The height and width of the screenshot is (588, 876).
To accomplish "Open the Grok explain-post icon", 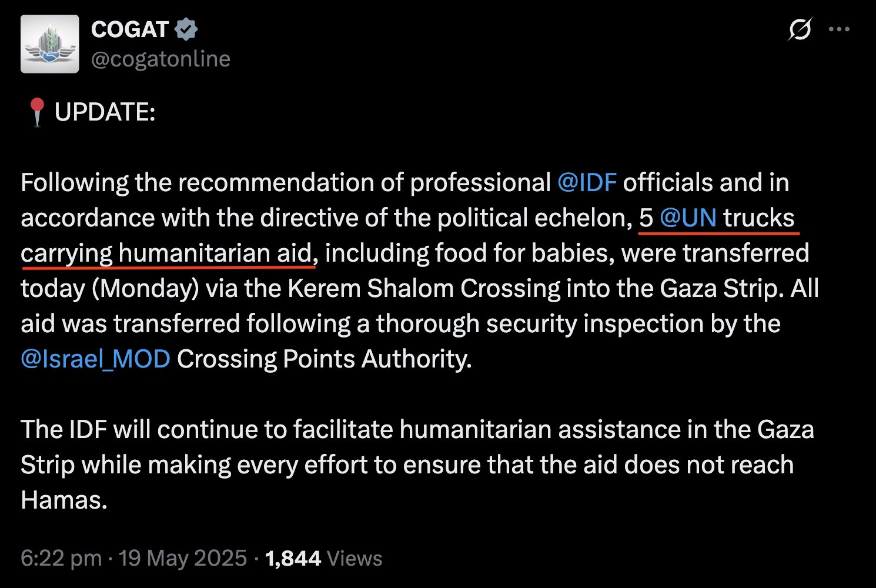I will click(x=800, y=29).
